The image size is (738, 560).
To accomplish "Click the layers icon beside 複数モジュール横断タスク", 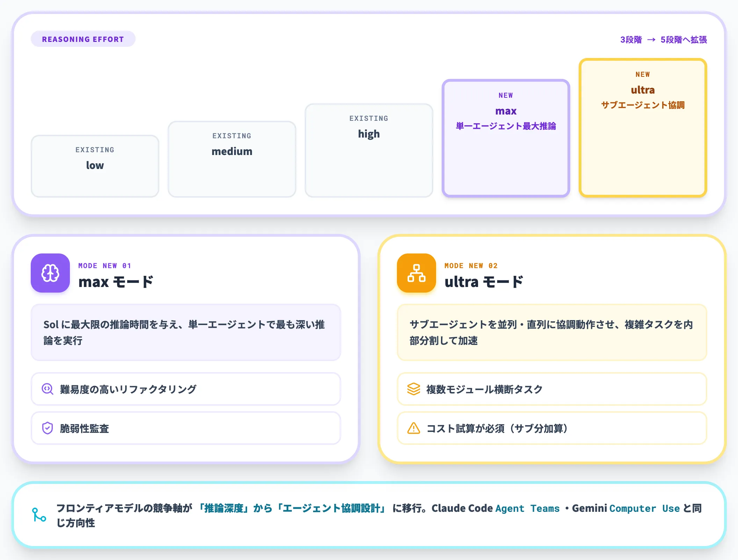I will coord(414,389).
